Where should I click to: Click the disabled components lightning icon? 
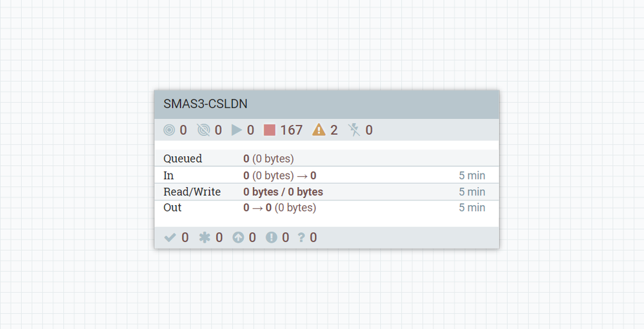pyautogui.click(x=354, y=130)
